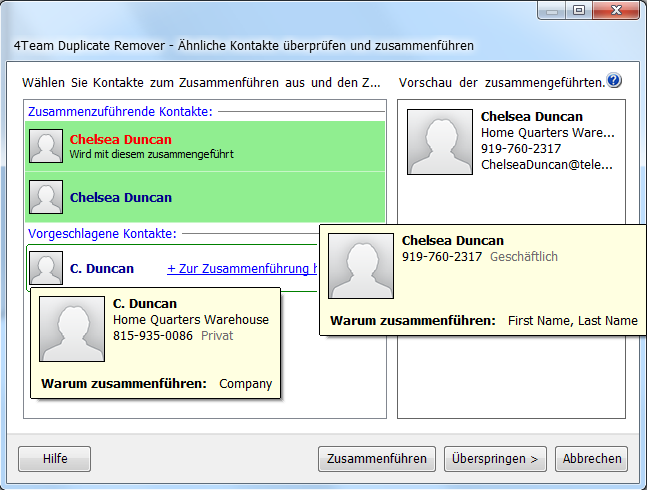Cancel using the Abbrechen button
Viewport: 647px width, 490px height.
[591, 459]
